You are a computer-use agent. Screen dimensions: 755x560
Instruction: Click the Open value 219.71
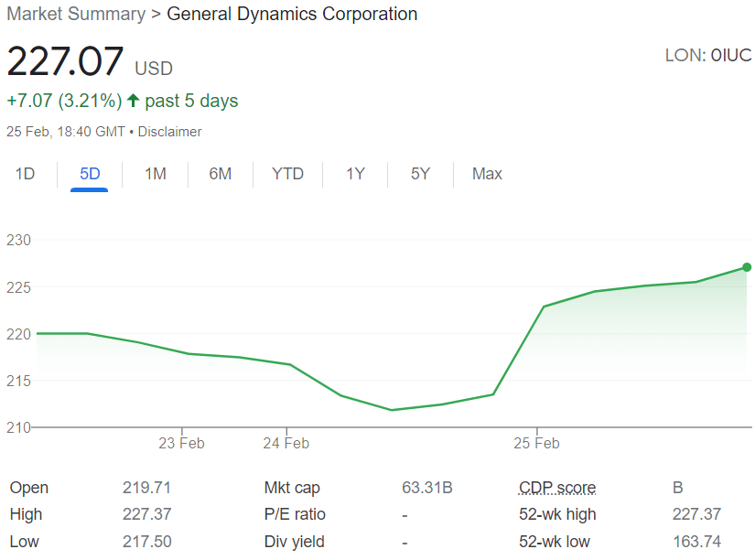click(x=146, y=488)
